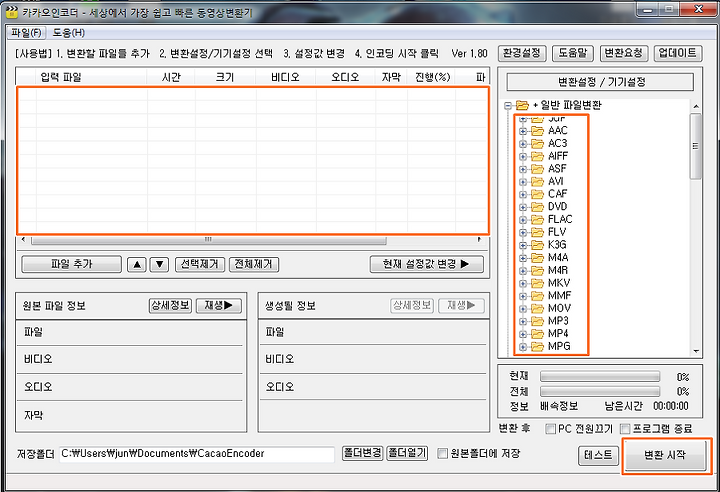Viewport: 720px width, 492px height.
Task: Click tree scrollbar down arrow
Action: pyautogui.click(x=696, y=351)
